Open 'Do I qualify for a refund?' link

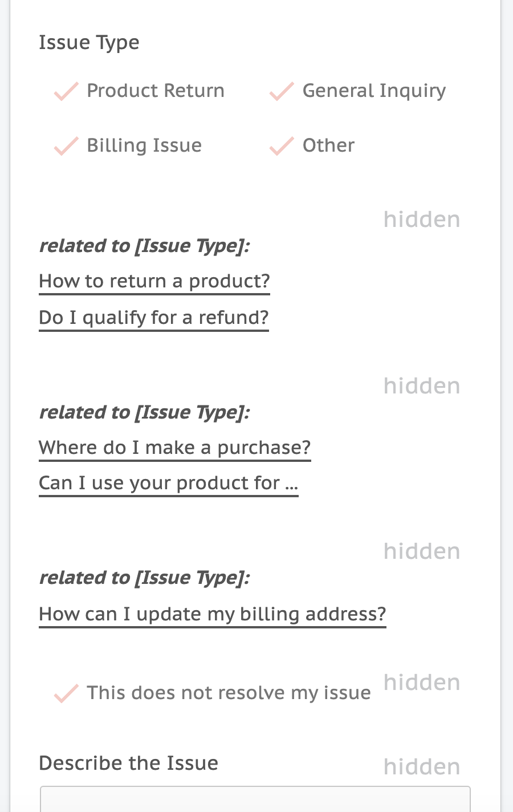pyautogui.click(x=154, y=318)
